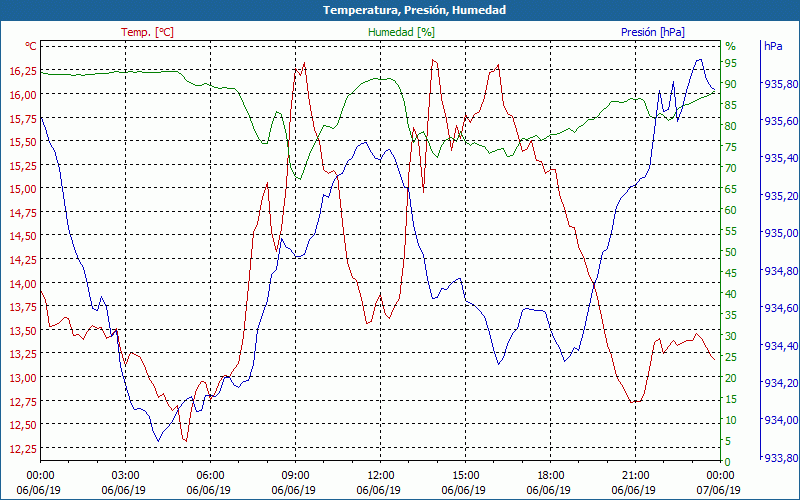Click temperature axis value 14,25
The height and width of the screenshot is (500, 800).
tap(23, 260)
